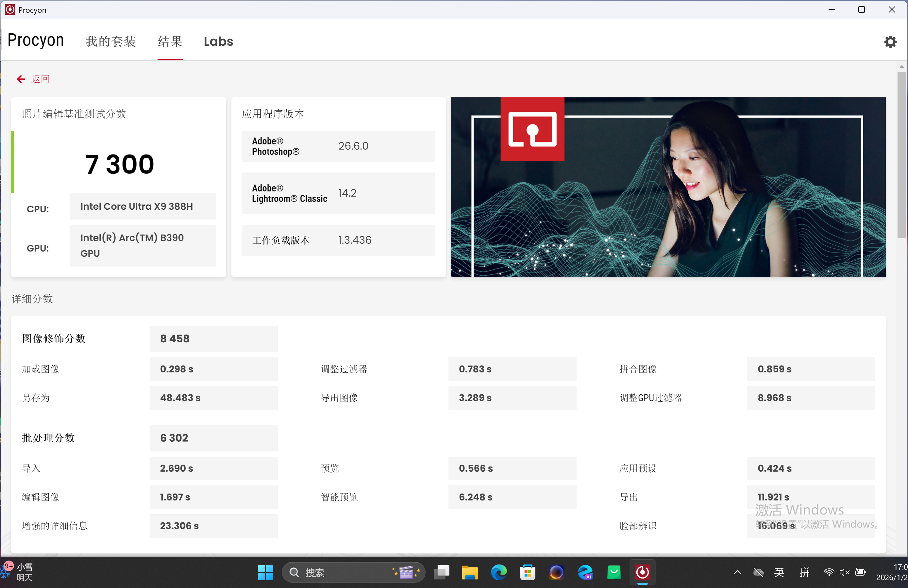Expand the hidden system tray icons chevron
Image resolution: width=908 pixels, height=588 pixels.
[737, 572]
